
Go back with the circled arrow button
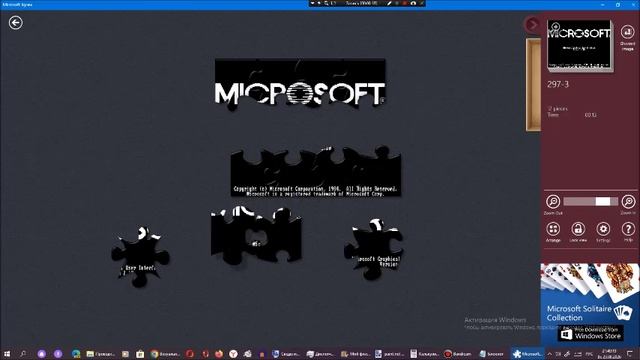pyautogui.click(x=16, y=22)
